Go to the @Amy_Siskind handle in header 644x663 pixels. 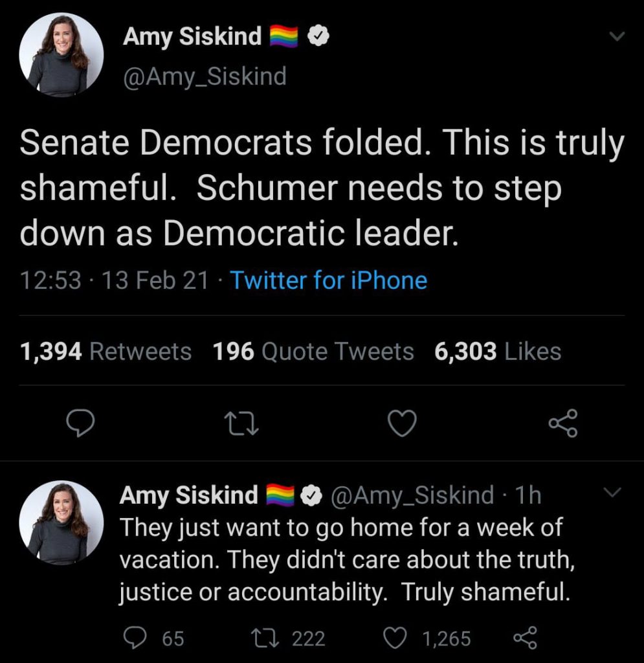pyautogui.click(x=204, y=76)
